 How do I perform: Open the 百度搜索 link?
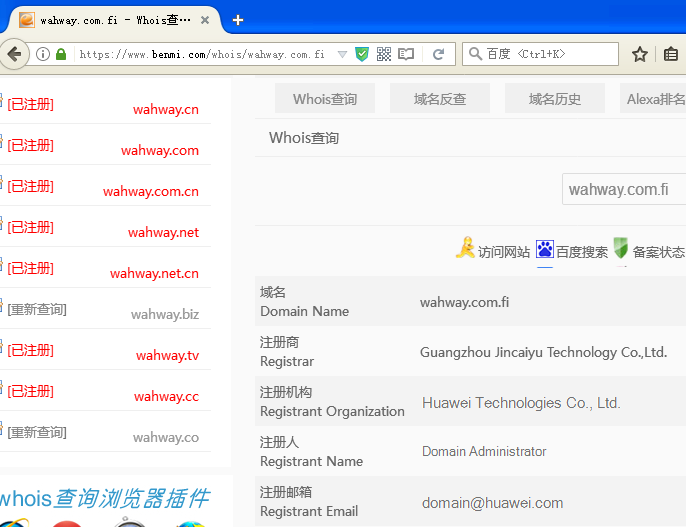pyautogui.click(x=581, y=252)
